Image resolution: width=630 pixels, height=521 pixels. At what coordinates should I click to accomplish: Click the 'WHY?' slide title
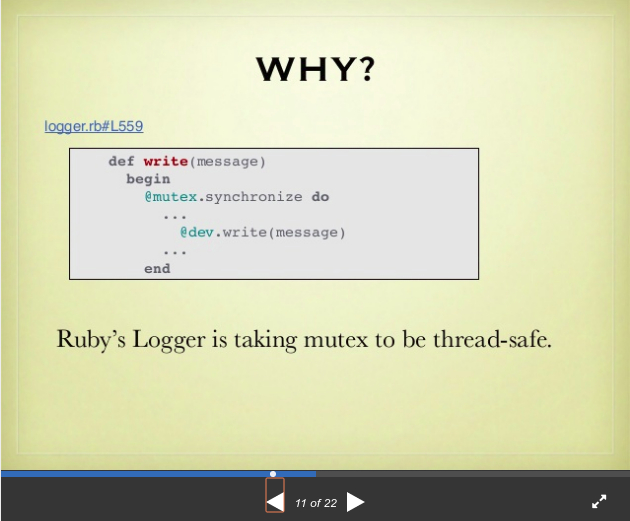(316, 69)
